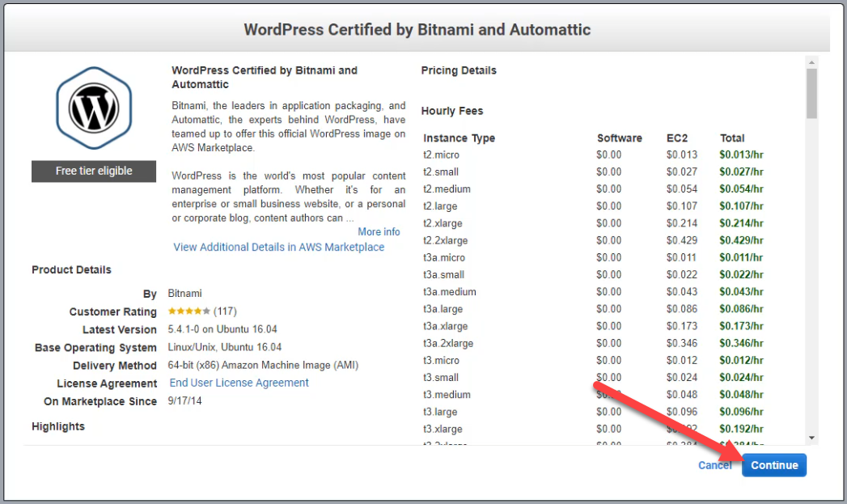This screenshot has height=504, width=847.
Task: Click the $0.429/hr total price
Action: pos(741,240)
